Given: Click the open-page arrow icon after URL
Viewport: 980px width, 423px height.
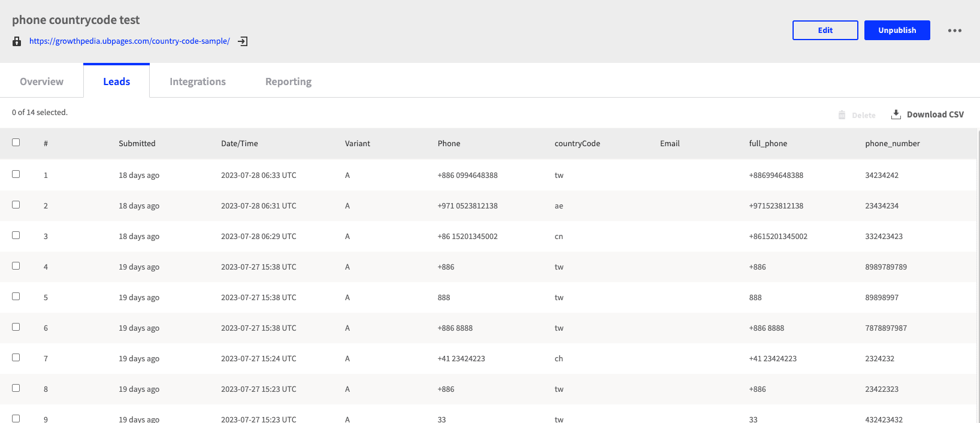Looking at the screenshot, I should click(243, 41).
